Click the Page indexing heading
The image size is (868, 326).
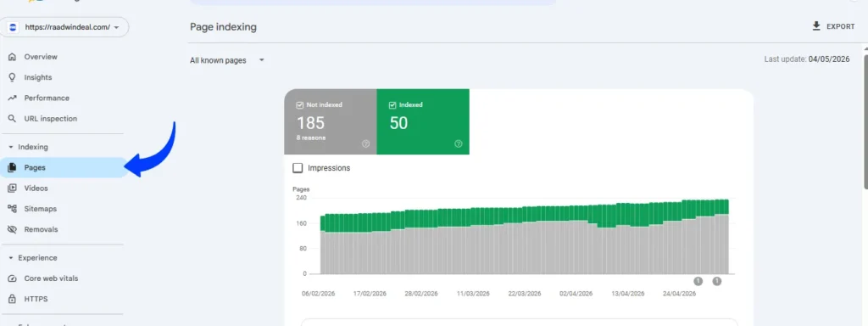(x=223, y=26)
